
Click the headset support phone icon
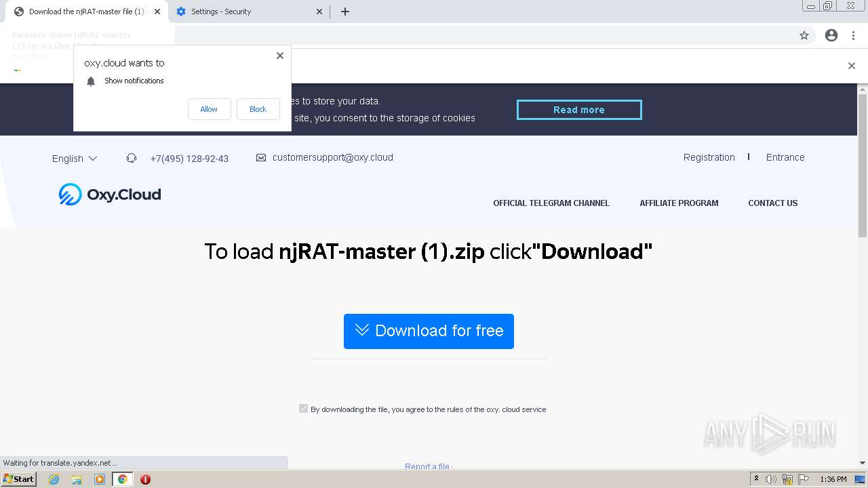pos(132,158)
